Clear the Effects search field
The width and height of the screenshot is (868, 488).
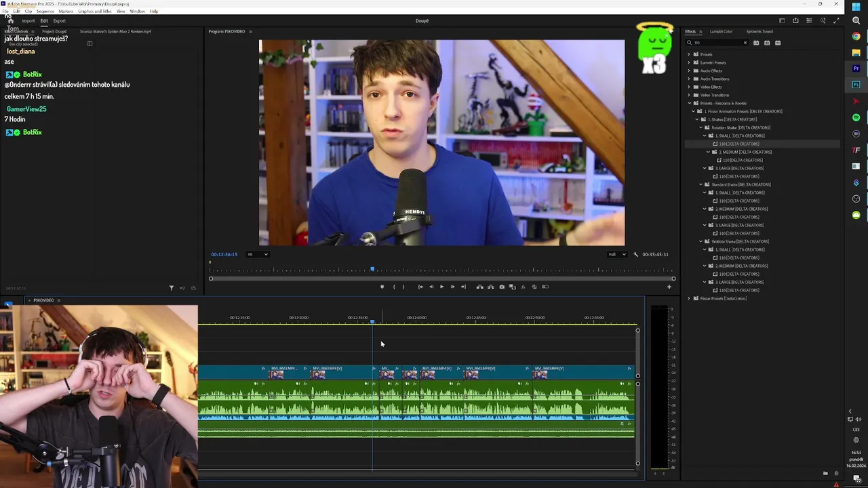pyautogui.click(x=745, y=43)
